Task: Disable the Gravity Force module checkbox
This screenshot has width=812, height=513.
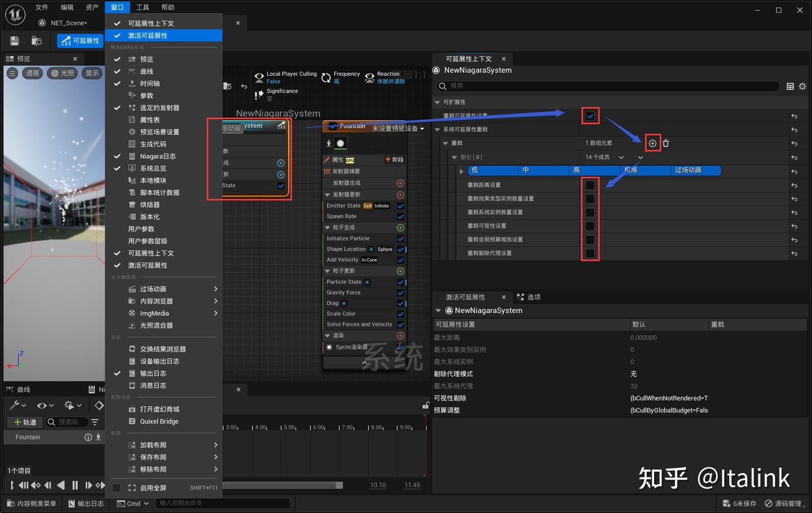Action: click(400, 292)
